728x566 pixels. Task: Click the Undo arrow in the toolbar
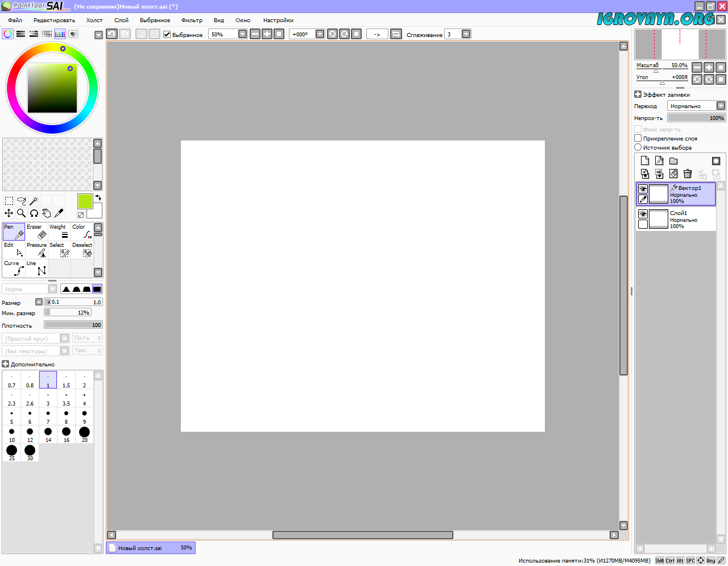click(x=111, y=34)
